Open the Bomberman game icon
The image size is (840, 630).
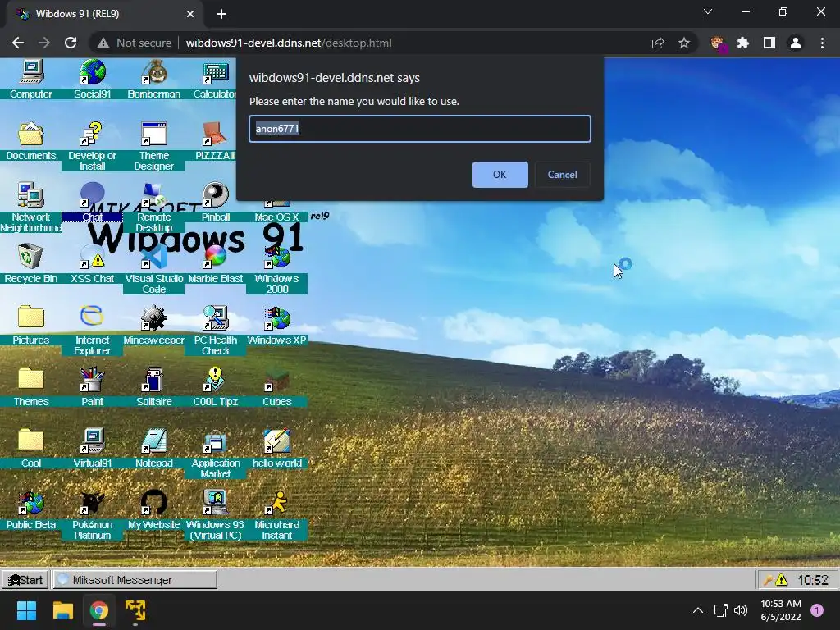(x=153, y=73)
